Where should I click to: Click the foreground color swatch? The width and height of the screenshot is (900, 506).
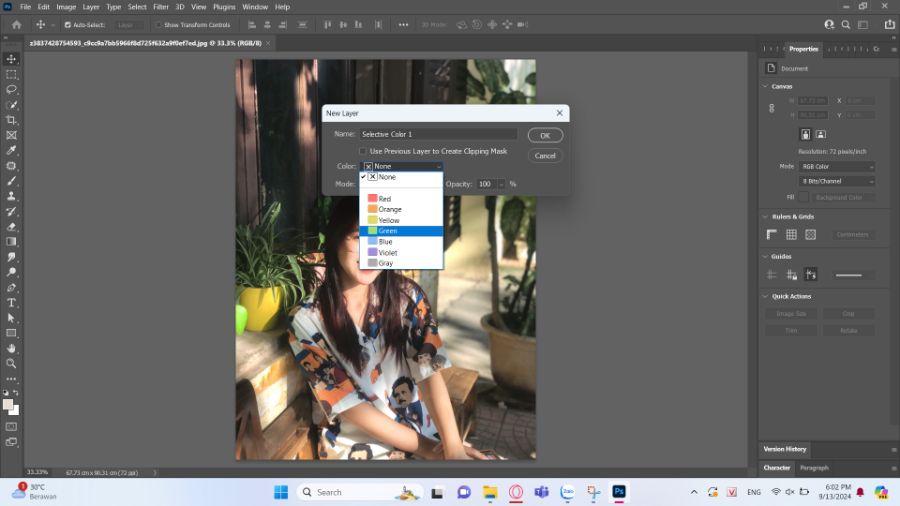8,404
